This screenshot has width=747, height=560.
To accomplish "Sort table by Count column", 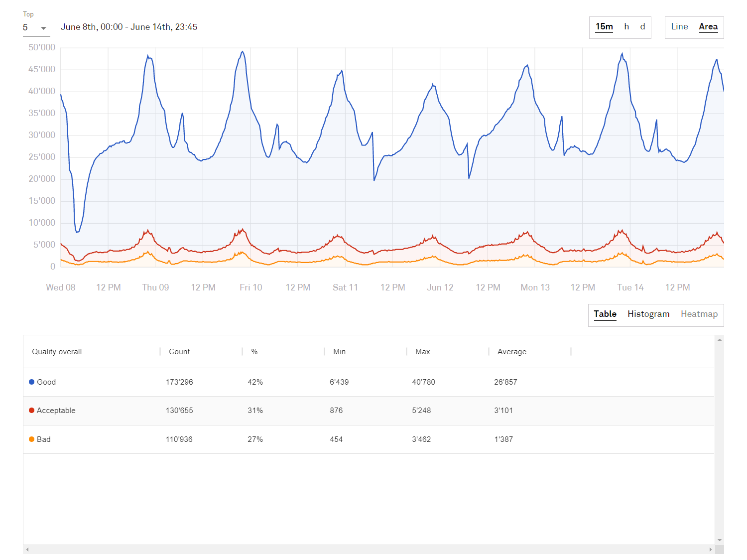I will [x=179, y=352].
